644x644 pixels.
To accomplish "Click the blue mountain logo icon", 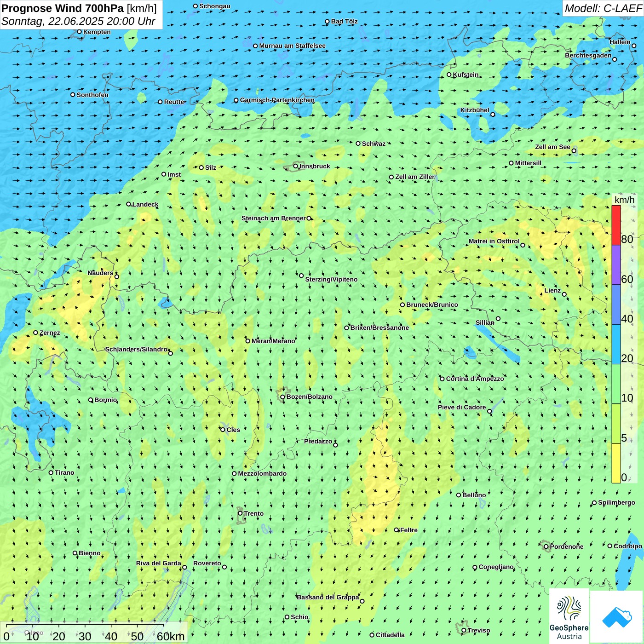I will 617,617.
